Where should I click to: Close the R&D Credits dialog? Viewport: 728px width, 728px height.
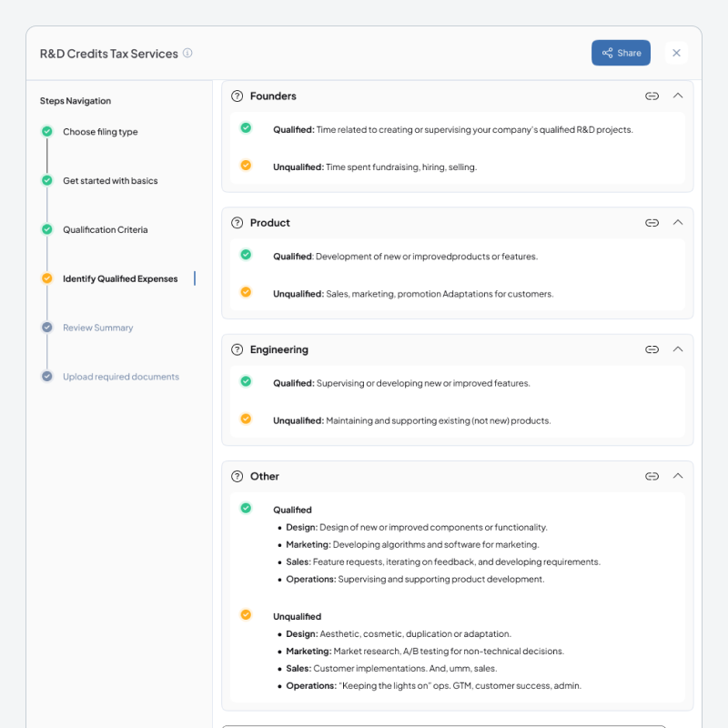[676, 53]
